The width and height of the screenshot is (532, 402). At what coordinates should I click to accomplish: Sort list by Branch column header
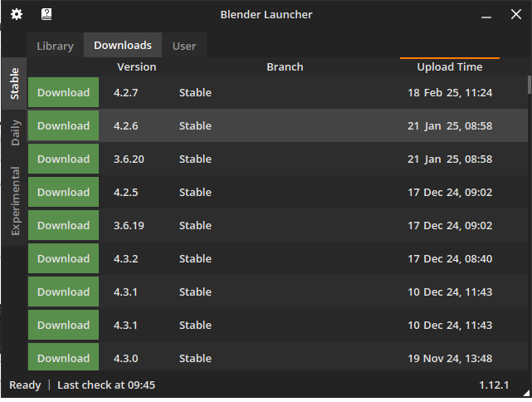click(x=285, y=67)
